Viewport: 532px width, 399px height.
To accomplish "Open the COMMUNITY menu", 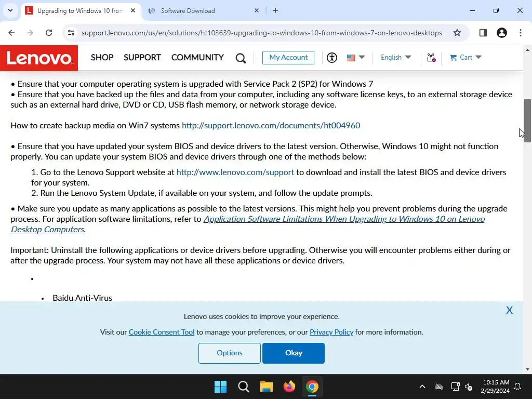I will [197, 57].
